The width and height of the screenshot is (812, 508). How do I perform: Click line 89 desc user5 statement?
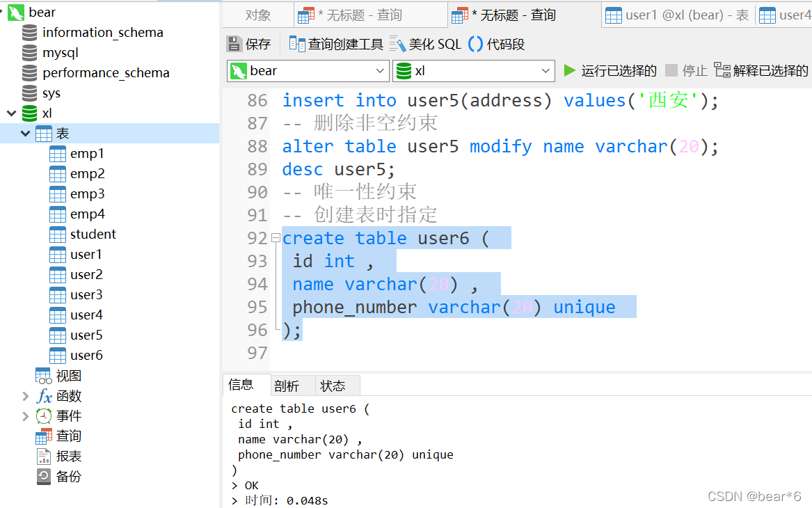(x=339, y=169)
